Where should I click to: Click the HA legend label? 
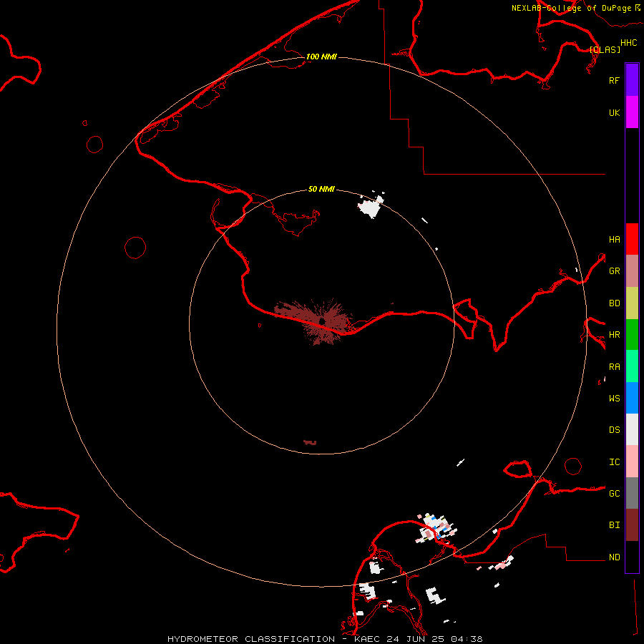tap(614, 239)
